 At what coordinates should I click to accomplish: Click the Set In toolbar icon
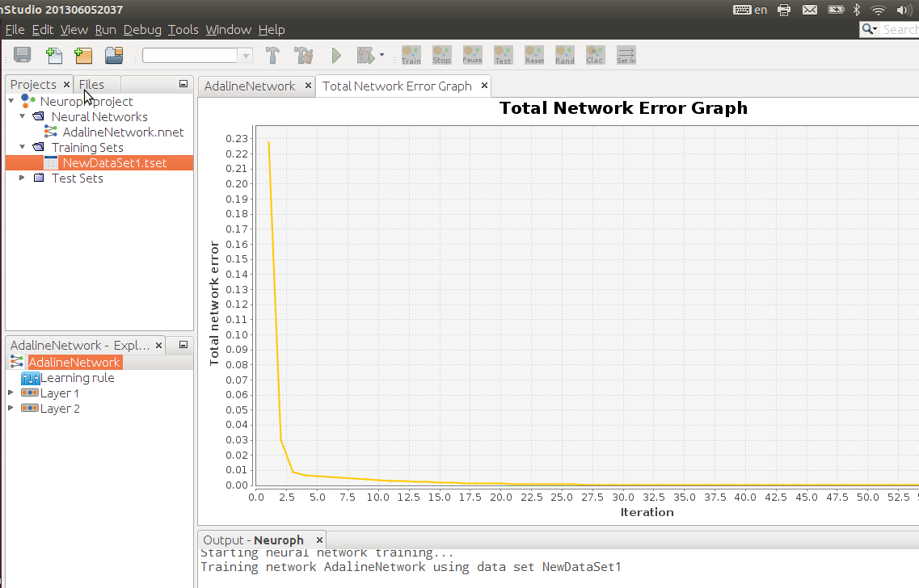click(x=626, y=55)
